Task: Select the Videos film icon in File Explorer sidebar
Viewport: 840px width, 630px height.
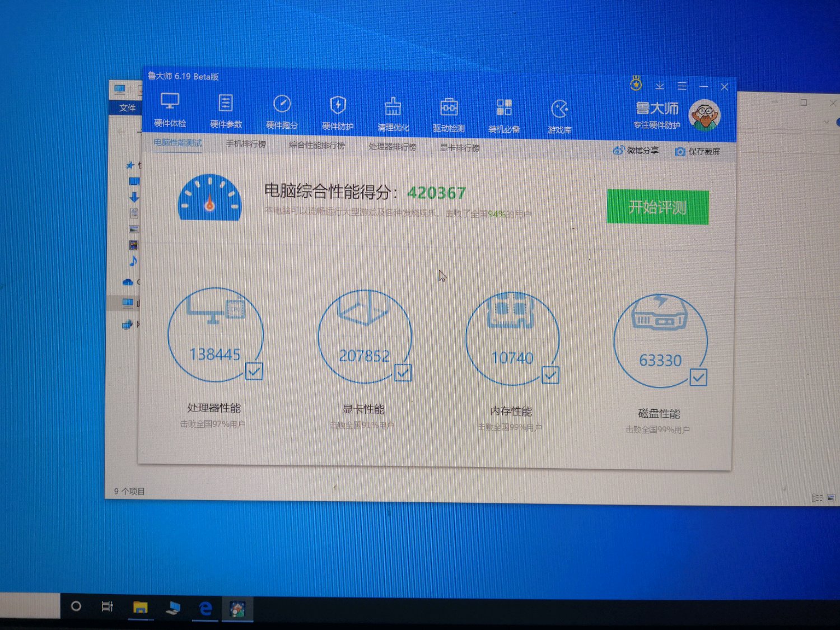Action: (133, 245)
